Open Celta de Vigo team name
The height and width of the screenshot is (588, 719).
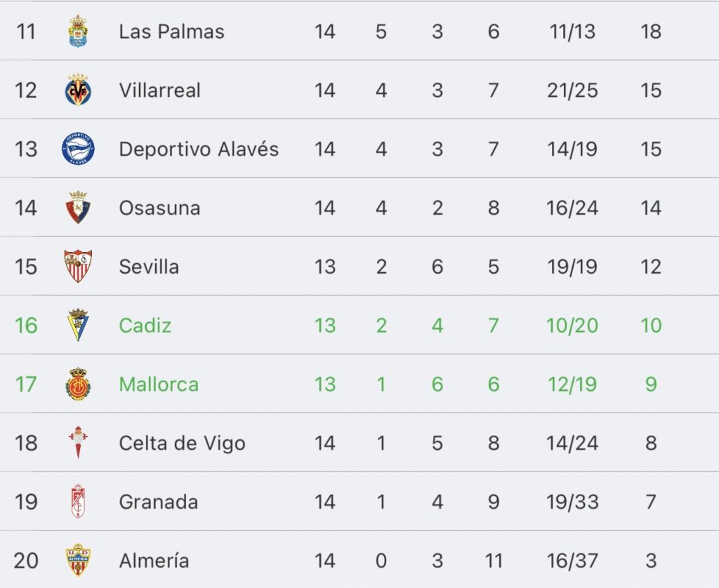click(x=182, y=443)
